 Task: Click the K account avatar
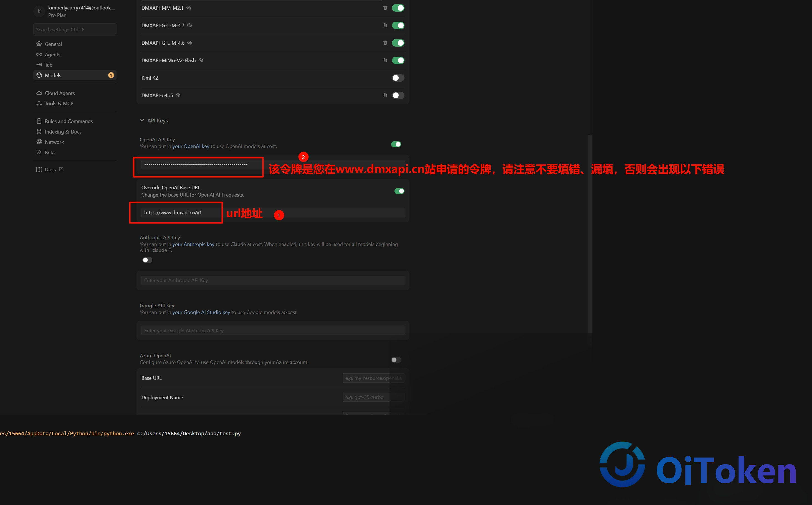click(x=39, y=11)
